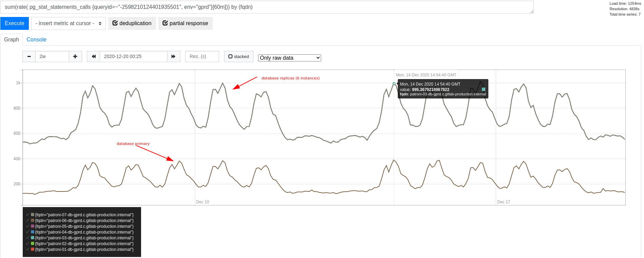Open the insert metric at cursor dropdown
This screenshot has width=644, height=258.
pos(69,23)
